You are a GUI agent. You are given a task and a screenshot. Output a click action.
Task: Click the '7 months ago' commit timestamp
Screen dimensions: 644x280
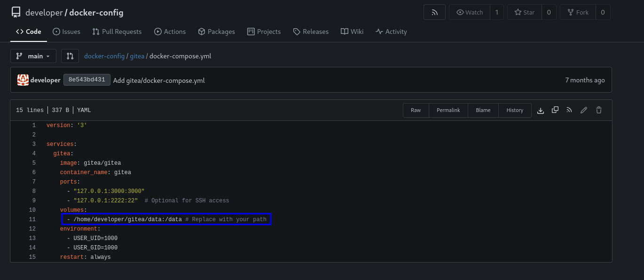tap(585, 80)
